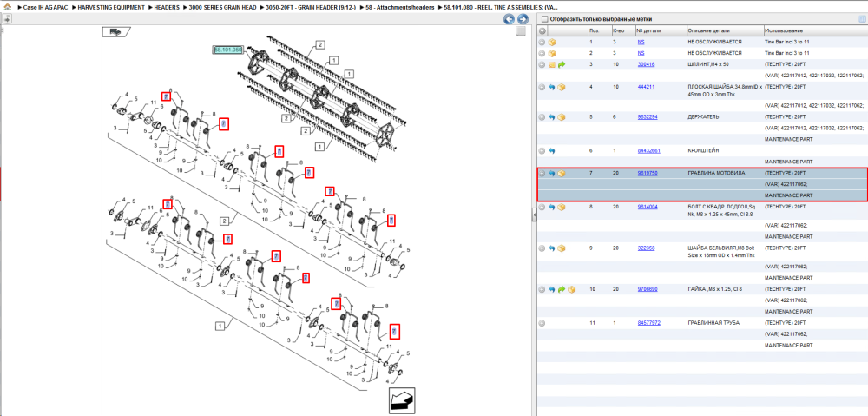Click the blue arrow in part 444211 row
This screenshot has height=416, width=868.
tap(552, 87)
